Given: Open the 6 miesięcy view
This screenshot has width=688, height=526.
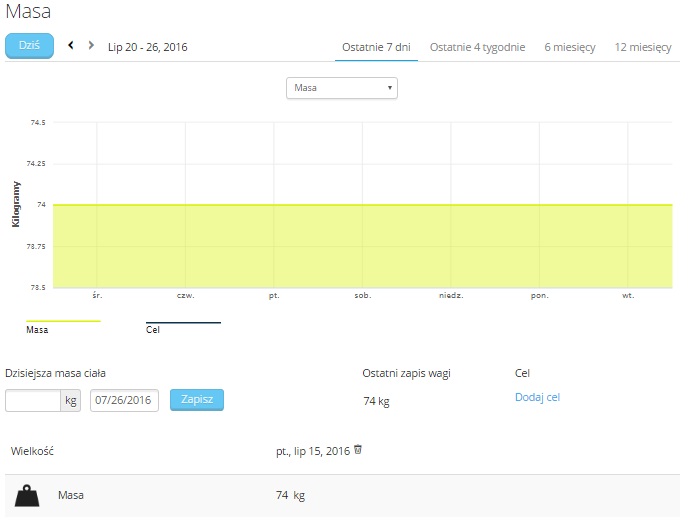Looking at the screenshot, I should (571, 47).
